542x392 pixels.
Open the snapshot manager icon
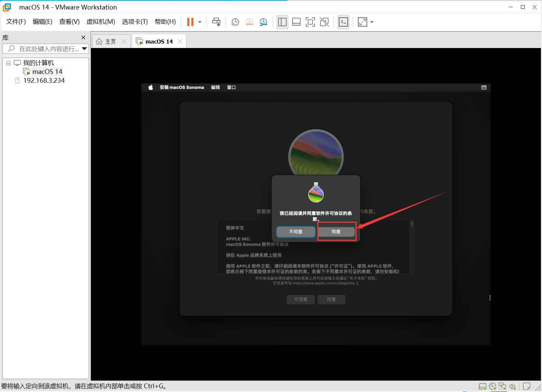pos(263,22)
